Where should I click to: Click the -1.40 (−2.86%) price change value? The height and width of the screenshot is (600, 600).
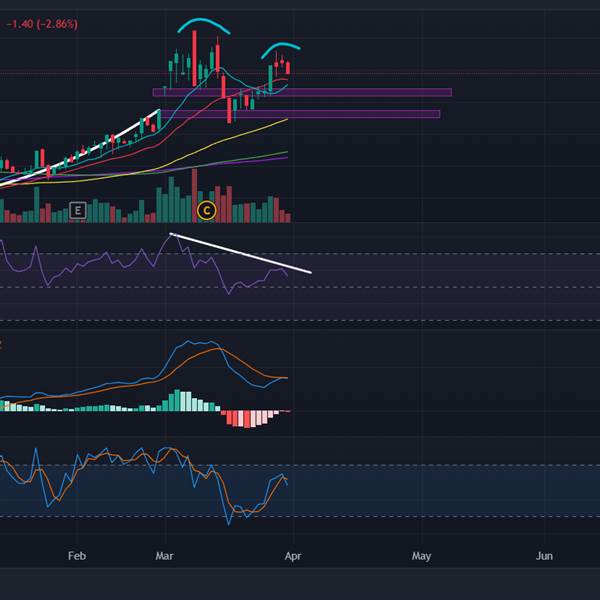(42, 24)
